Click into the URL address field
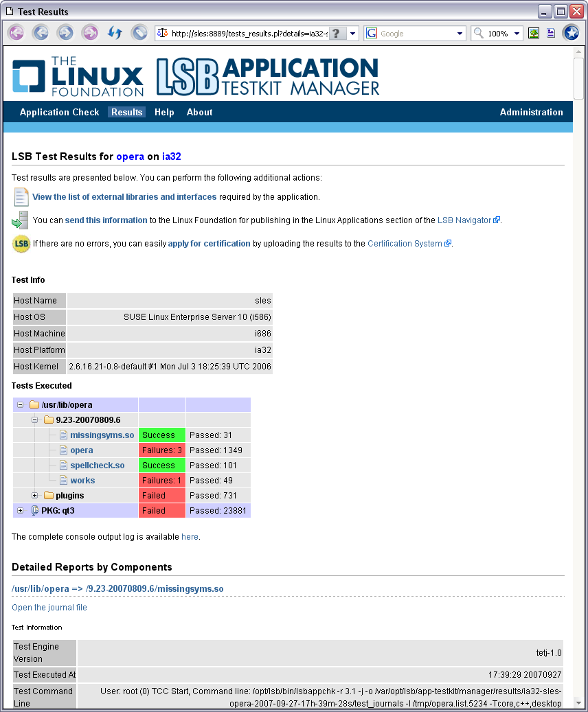 click(x=249, y=34)
